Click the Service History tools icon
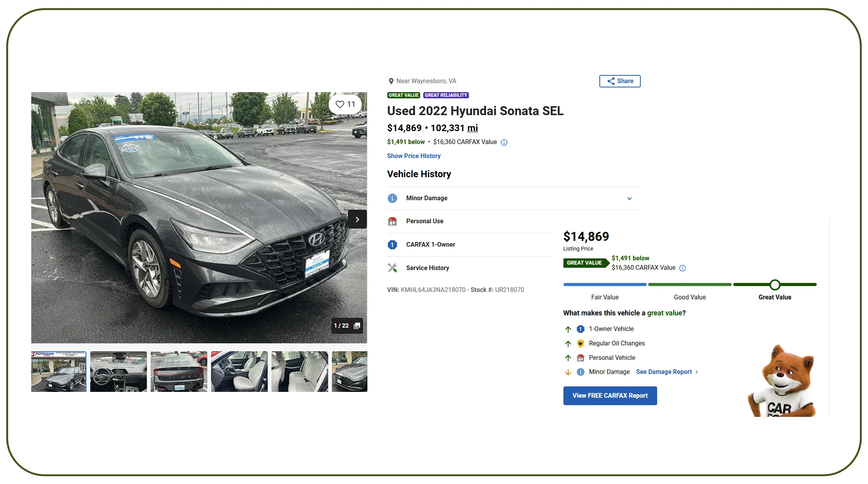Screen dimensions: 868x484 pyautogui.click(x=392, y=268)
